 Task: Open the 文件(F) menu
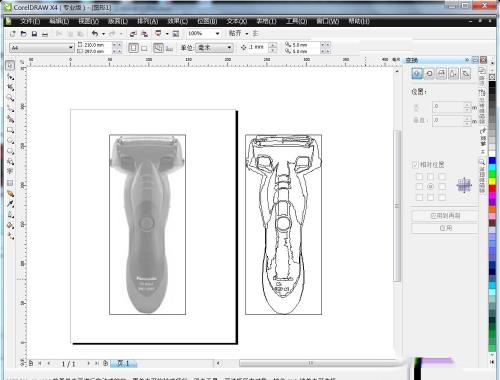tap(30, 21)
